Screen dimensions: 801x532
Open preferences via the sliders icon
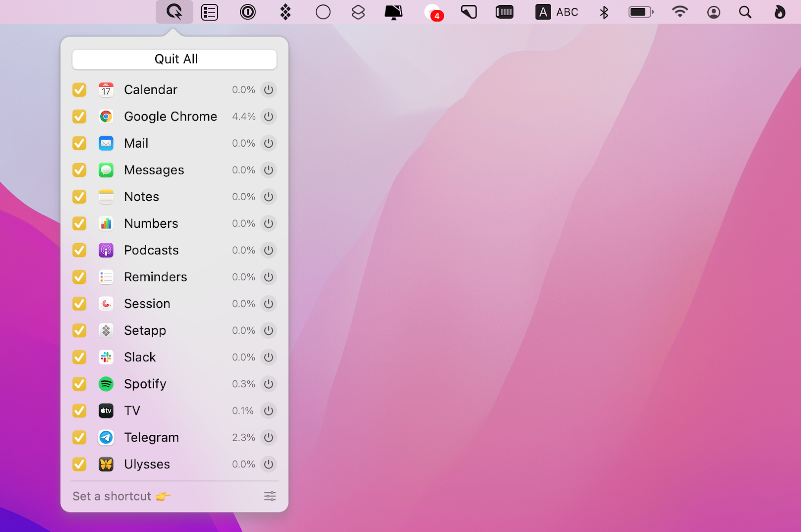tap(270, 496)
